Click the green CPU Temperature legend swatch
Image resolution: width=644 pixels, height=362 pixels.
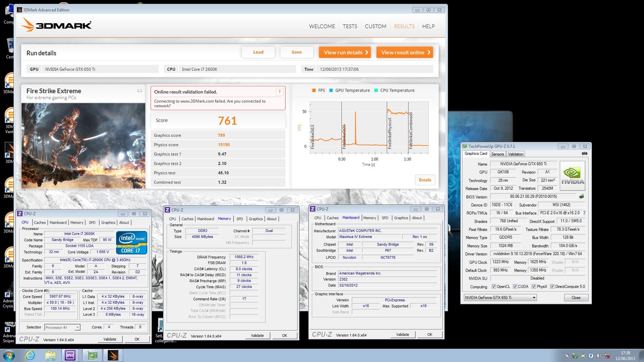[x=376, y=90]
